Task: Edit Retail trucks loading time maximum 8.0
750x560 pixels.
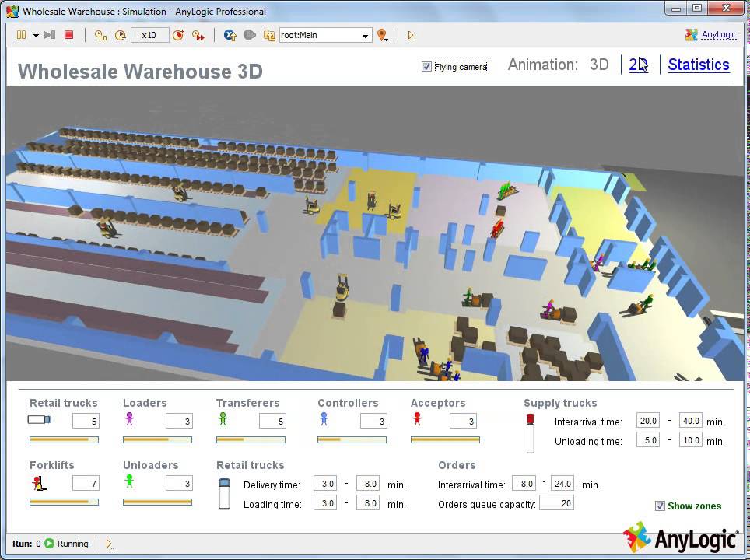Action: click(x=368, y=503)
